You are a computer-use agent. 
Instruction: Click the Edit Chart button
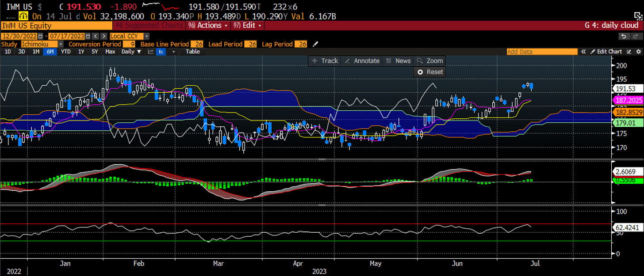coord(605,52)
